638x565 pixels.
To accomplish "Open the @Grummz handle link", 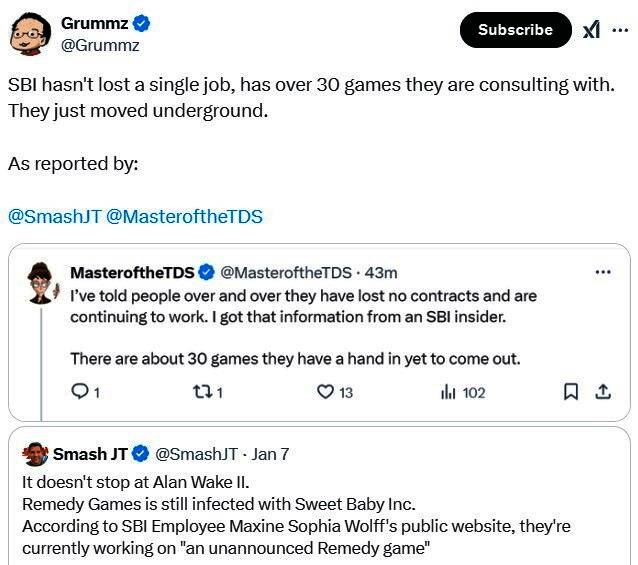I will click(x=100, y=45).
